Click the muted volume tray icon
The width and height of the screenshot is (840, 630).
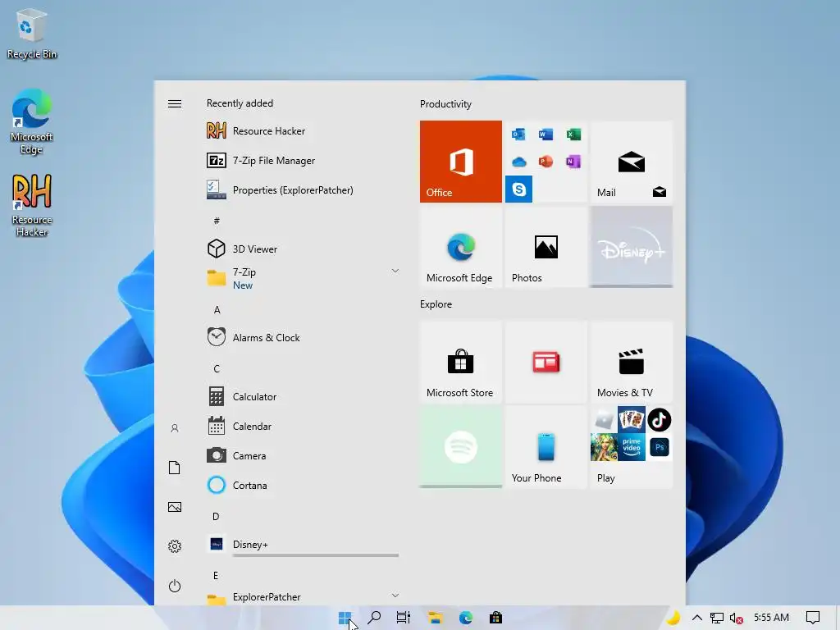pyautogui.click(x=737, y=618)
